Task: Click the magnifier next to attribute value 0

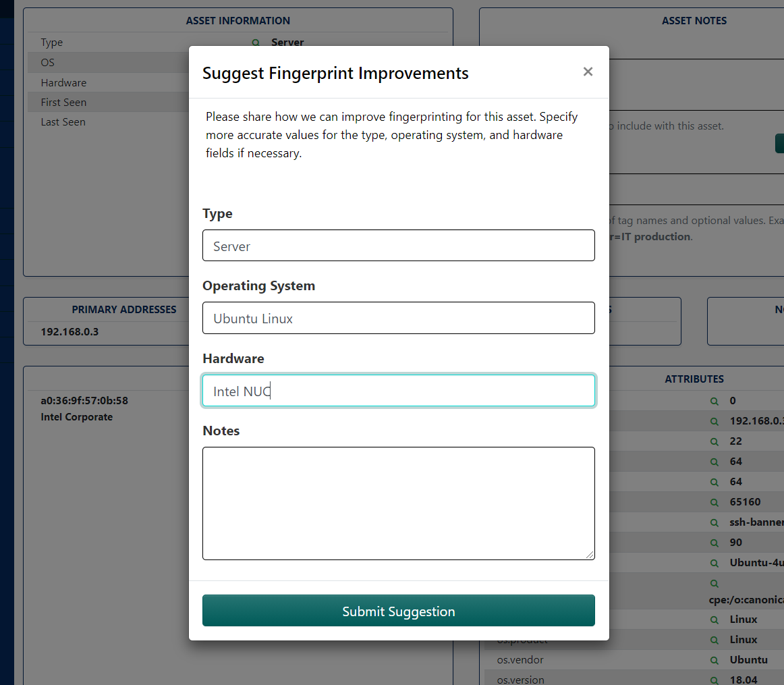Action: [715, 400]
